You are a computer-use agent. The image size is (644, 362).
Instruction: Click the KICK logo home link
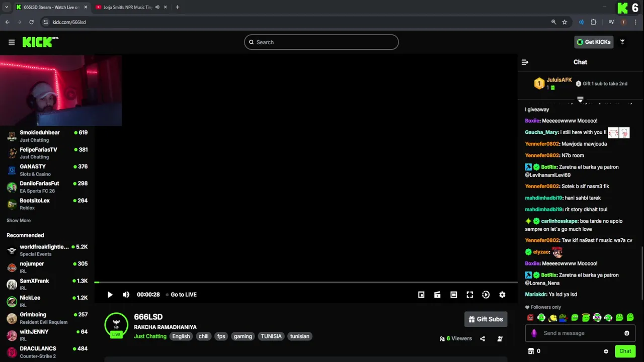(40, 42)
